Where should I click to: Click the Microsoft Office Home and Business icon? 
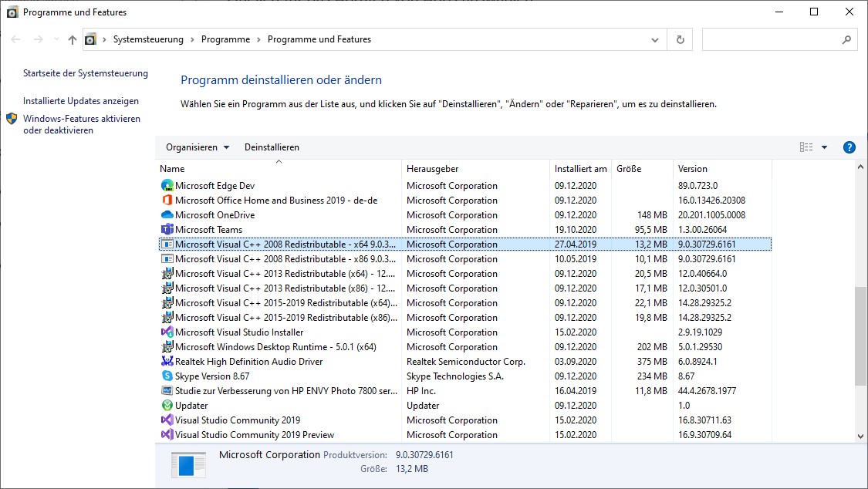point(167,201)
